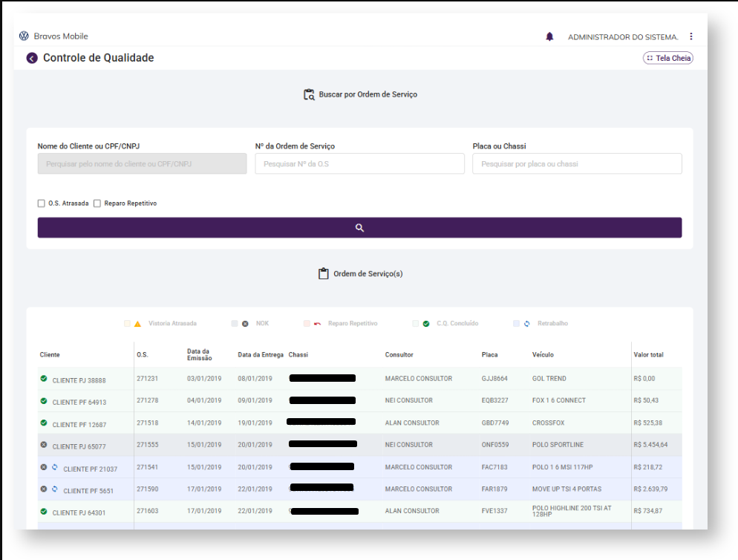
Task: Click the Vistoria Atrasada warning triangle icon
Action: tap(138, 324)
